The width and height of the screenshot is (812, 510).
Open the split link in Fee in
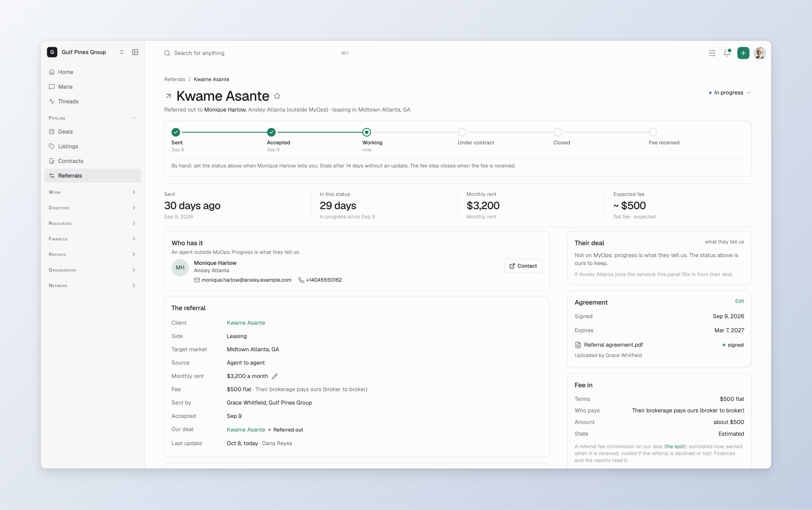[x=675, y=447]
